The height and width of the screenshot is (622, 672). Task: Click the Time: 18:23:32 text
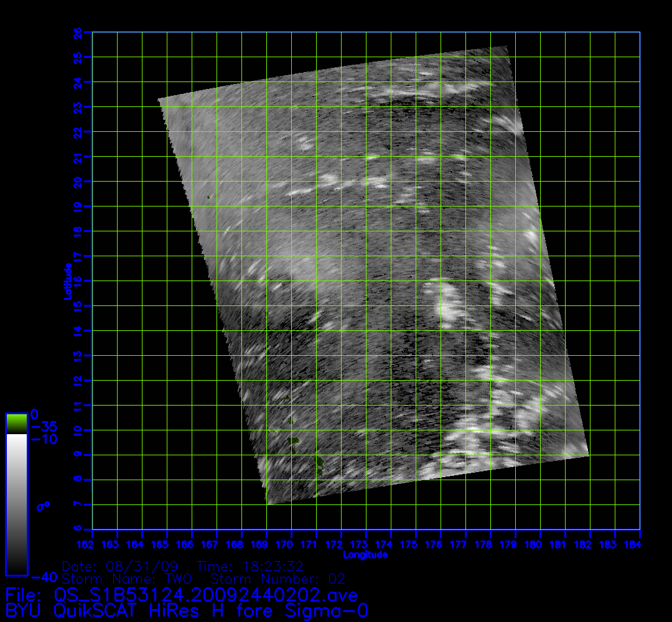click(250, 567)
